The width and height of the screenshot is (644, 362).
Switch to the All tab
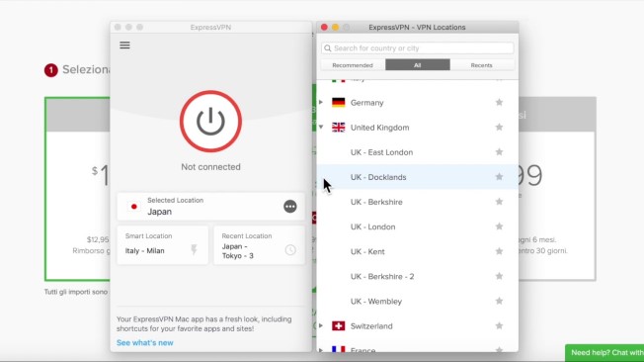click(417, 65)
